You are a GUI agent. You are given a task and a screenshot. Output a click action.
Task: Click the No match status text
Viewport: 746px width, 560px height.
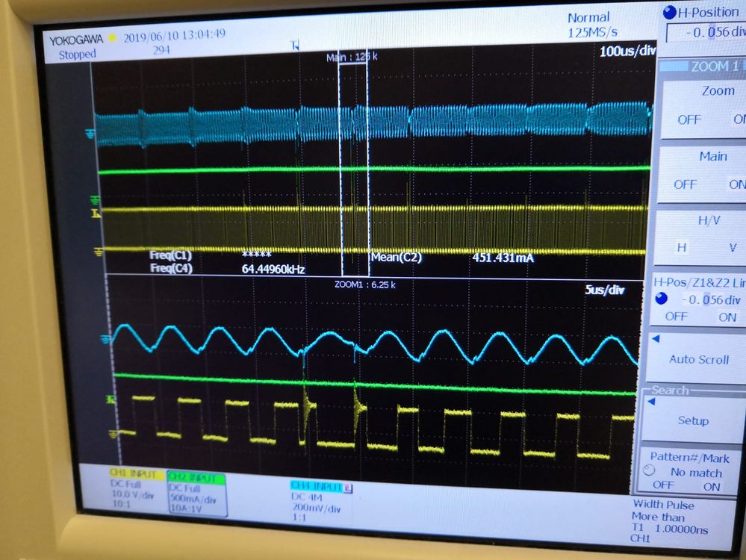coord(696,473)
